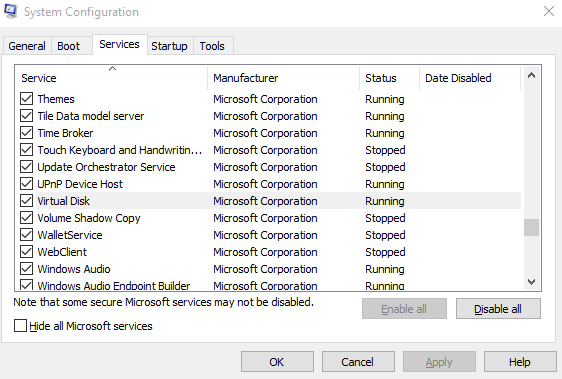
Task: Click Stopped status of Volume Shadow Copy
Action: click(x=385, y=218)
